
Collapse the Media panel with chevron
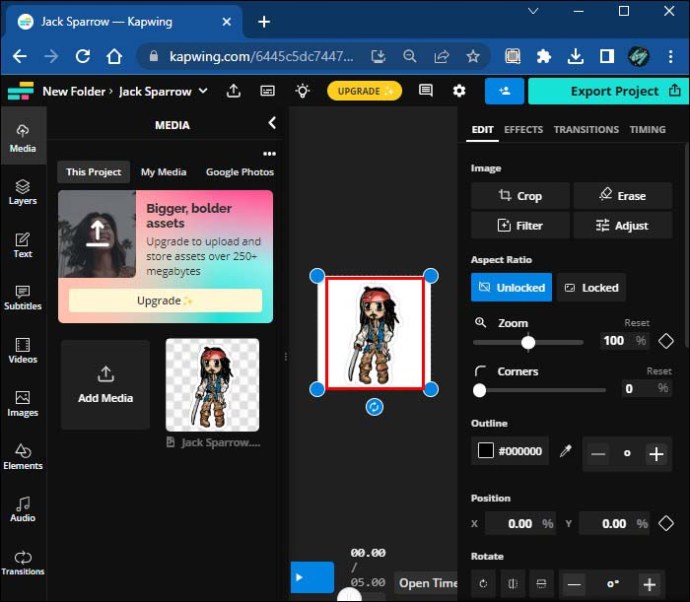coord(271,123)
